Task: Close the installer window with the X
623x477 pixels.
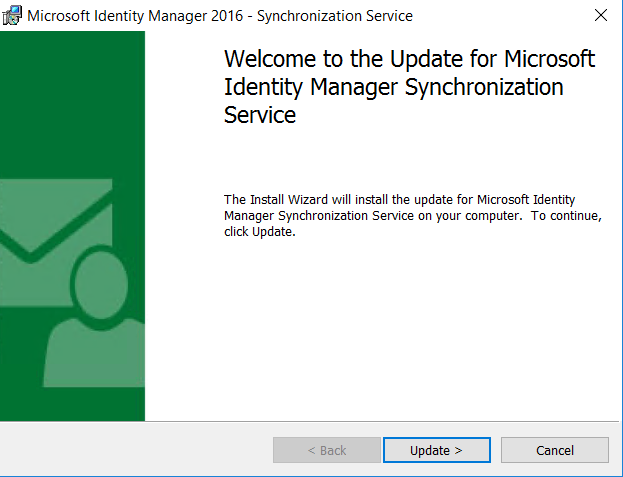Action: point(600,16)
